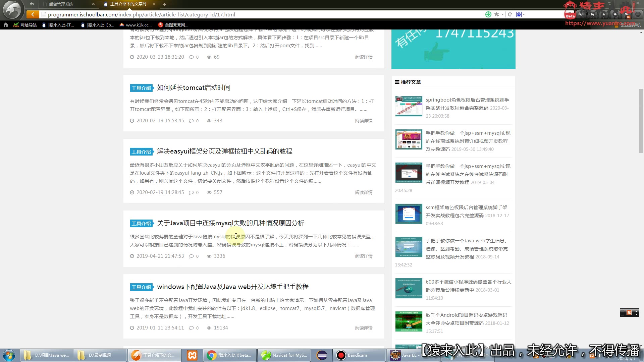Open the Windows Start button
Screen dimensions: 644x362
9,355
